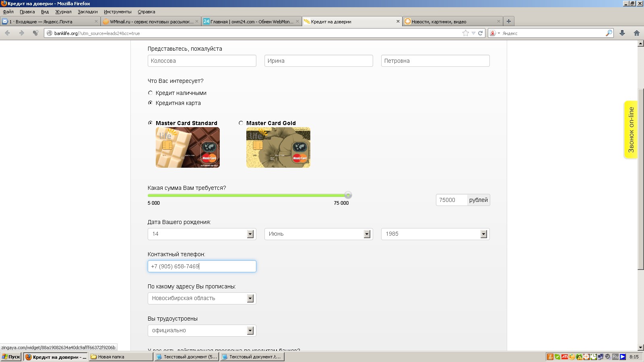Click the Master Card Gold card image
The image size is (644, 362).
[x=278, y=148]
